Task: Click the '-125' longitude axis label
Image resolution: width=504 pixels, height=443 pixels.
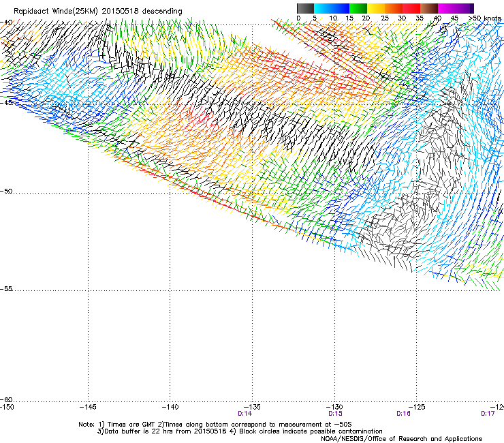Action: pyautogui.click(x=417, y=407)
